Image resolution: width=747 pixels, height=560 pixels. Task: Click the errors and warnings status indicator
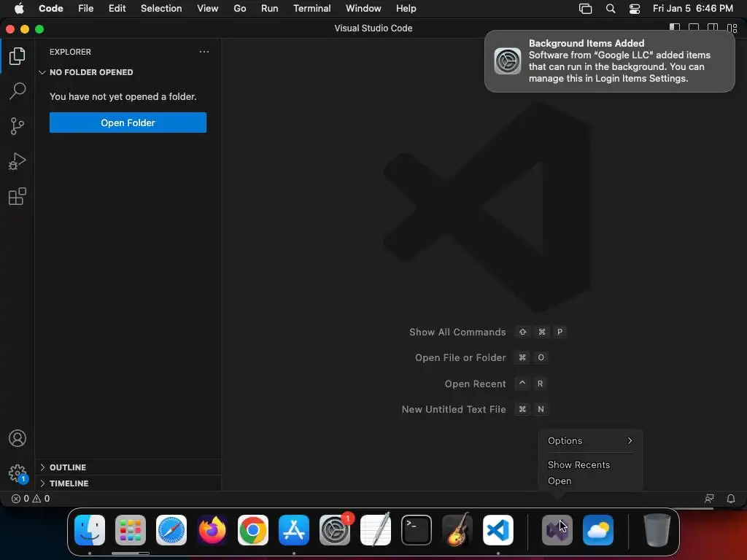coord(31,499)
